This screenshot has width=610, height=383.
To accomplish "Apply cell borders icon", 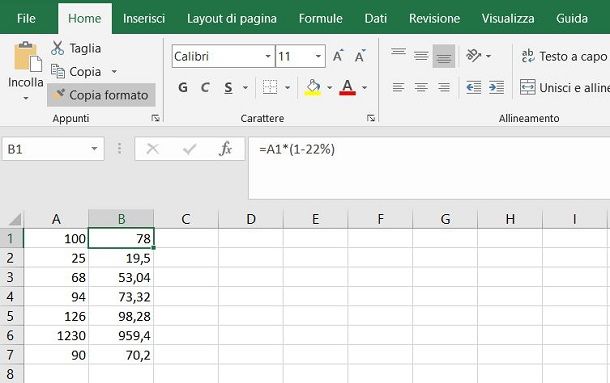I will tap(270, 88).
